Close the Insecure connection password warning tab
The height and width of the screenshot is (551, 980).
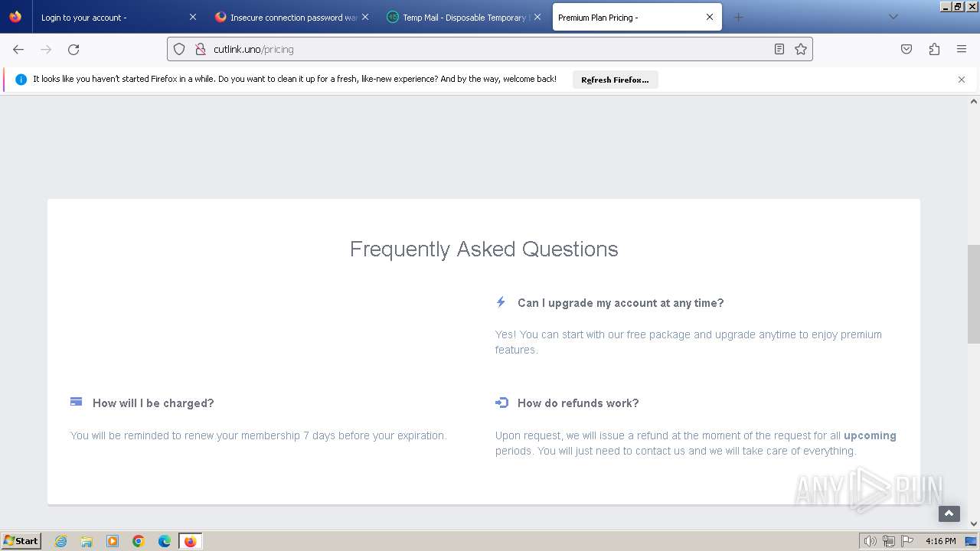tap(365, 17)
